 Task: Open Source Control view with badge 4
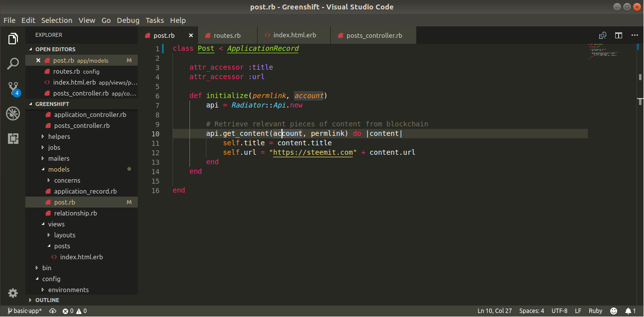13,89
